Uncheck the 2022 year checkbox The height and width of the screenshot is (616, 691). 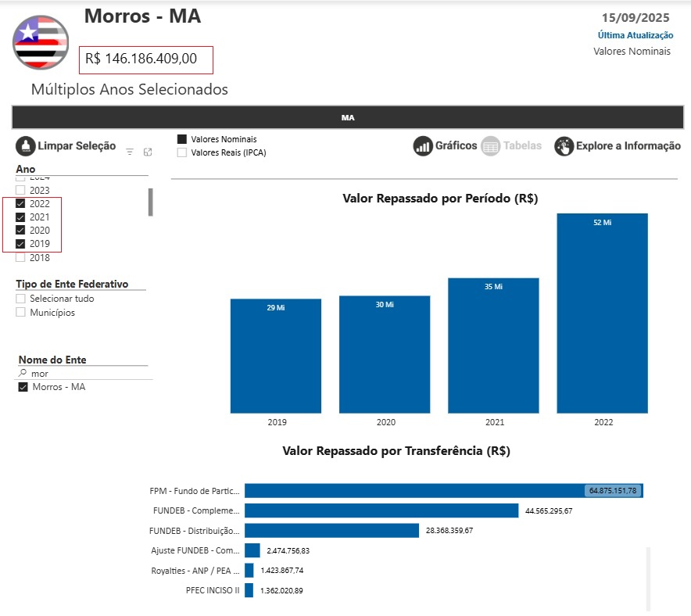[21, 203]
